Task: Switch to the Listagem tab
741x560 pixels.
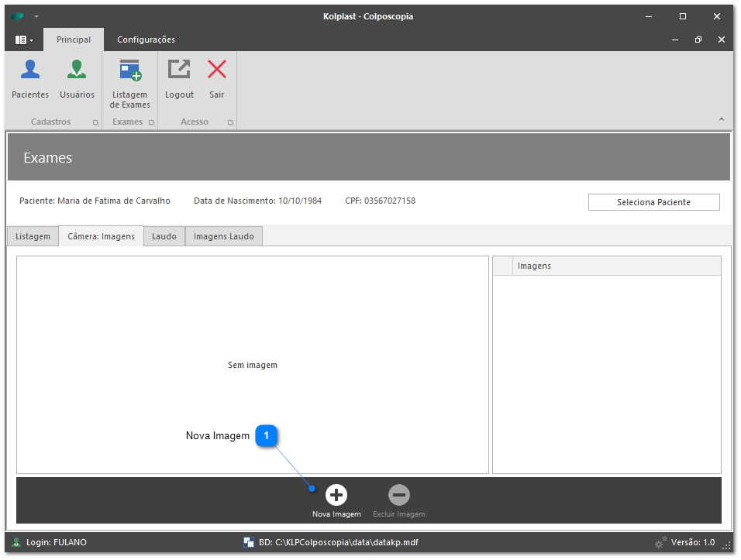Action: pyautogui.click(x=33, y=236)
